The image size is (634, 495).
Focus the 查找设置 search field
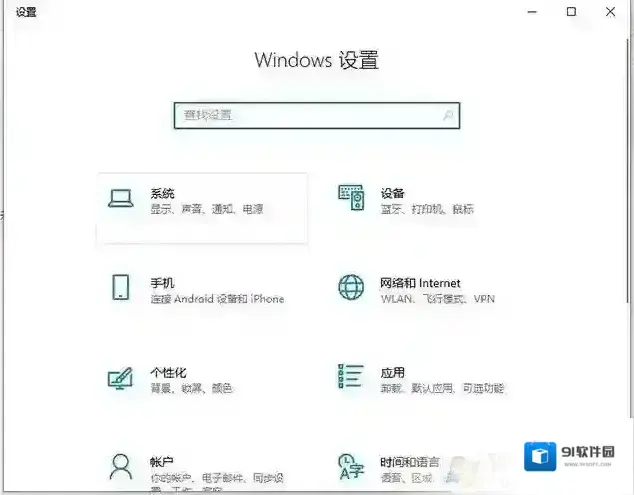tap(300, 116)
